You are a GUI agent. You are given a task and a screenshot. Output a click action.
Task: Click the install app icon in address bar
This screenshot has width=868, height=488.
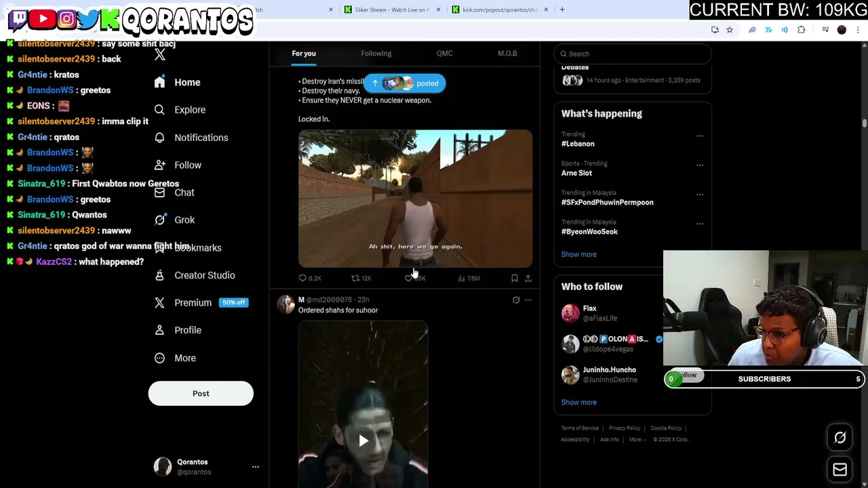pos(715,30)
